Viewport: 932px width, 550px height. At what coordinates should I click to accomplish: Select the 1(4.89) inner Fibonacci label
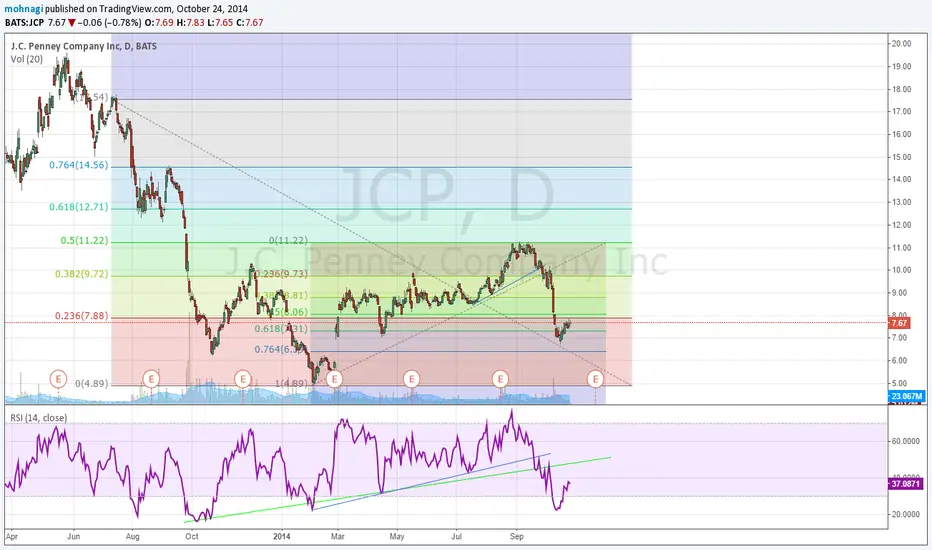tap(291, 384)
